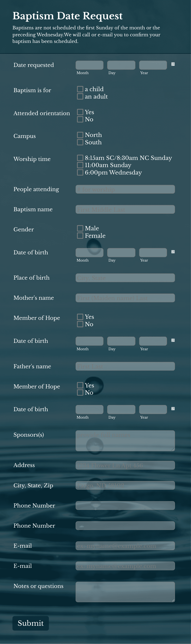191x644 pixels.
Task: Click the Notes or questions text area
Action: (125, 592)
